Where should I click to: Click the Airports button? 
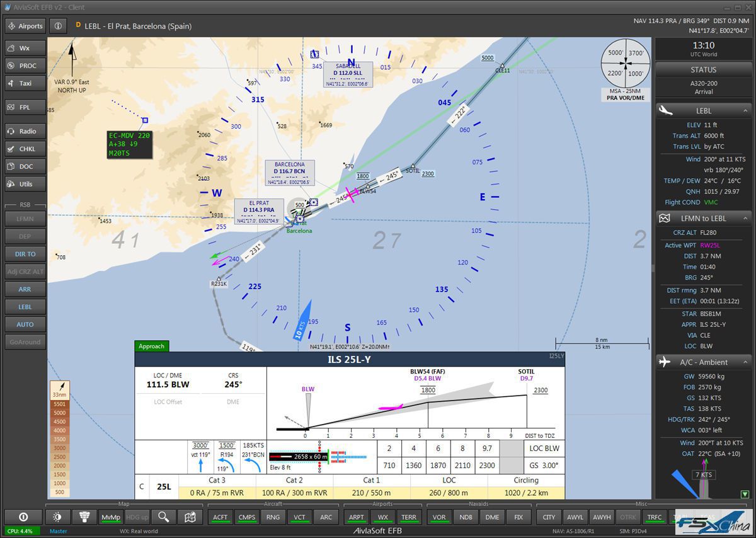(x=25, y=26)
